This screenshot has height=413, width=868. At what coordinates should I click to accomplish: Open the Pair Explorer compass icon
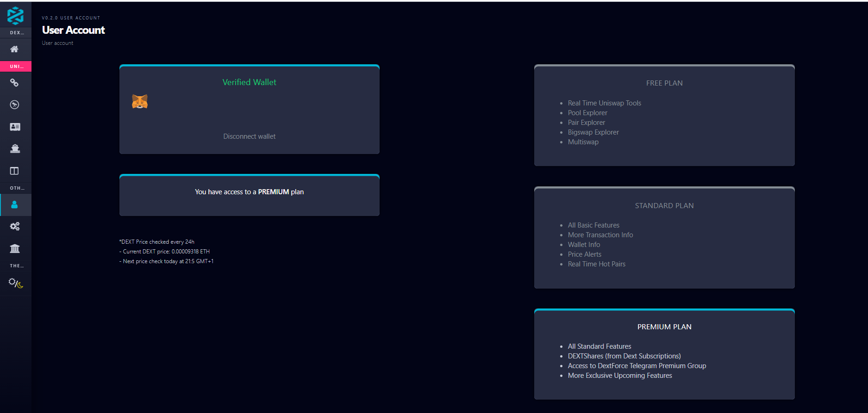pos(14,105)
